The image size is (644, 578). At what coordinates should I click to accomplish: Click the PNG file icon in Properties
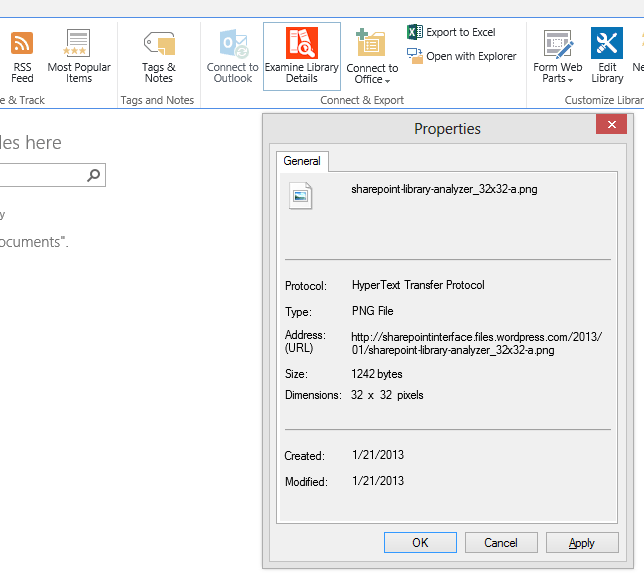tap(300, 196)
